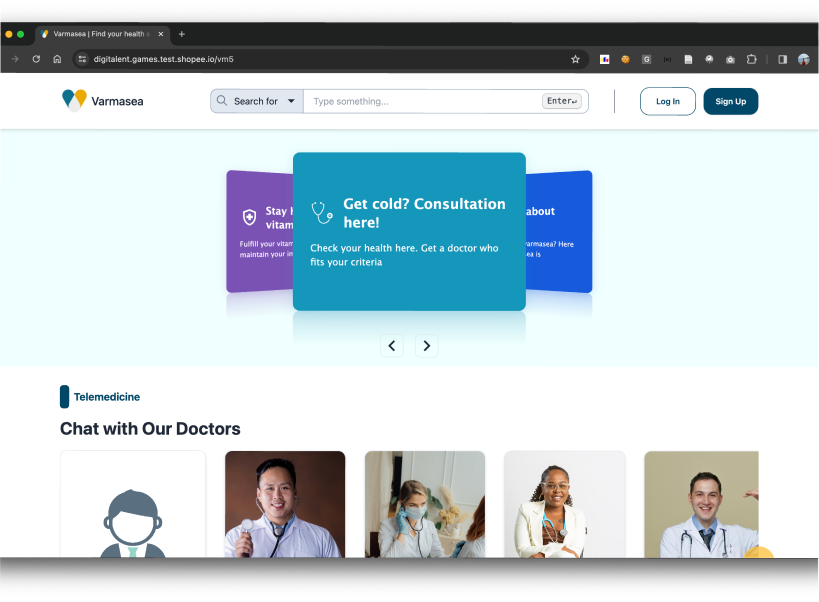Open the Chrome profile avatar
The image size is (819, 602).
pos(803,59)
